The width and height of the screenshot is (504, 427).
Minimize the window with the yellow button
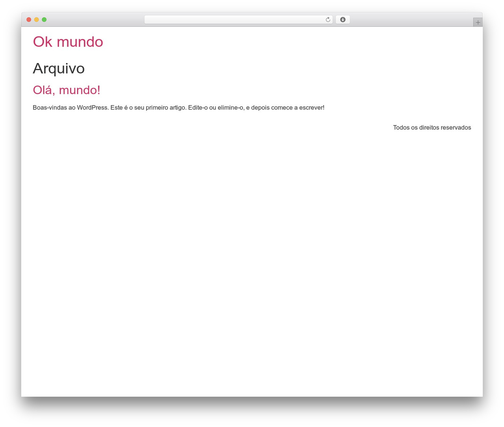pyautogui.click(x=36, y=20)
